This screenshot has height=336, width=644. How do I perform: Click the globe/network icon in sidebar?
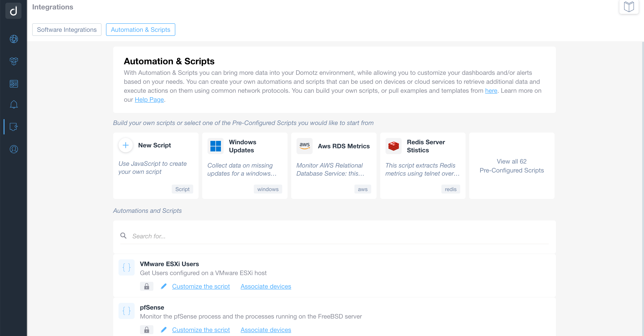coord(14,39)
